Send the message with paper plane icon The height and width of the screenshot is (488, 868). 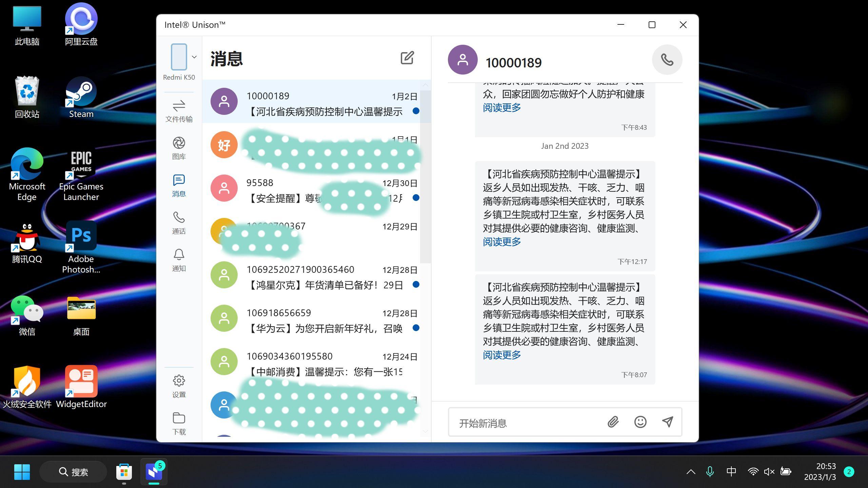[668, 422]
